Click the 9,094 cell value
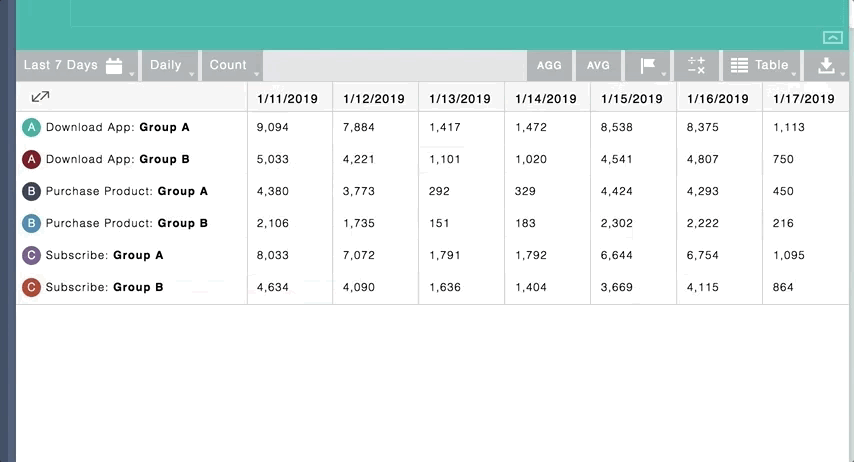Screen dimensions: 854x462 click(273, 127)
